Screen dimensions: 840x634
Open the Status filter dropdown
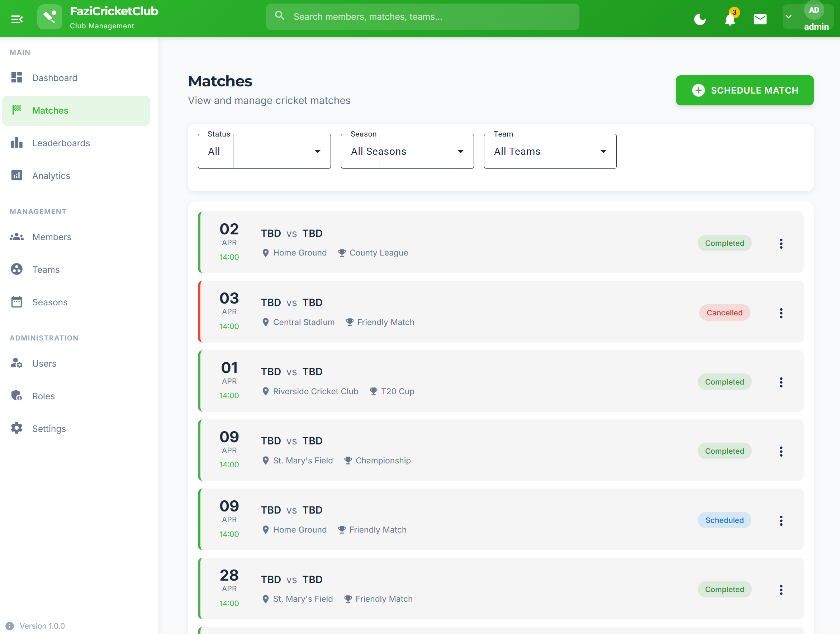pos(264,151)
